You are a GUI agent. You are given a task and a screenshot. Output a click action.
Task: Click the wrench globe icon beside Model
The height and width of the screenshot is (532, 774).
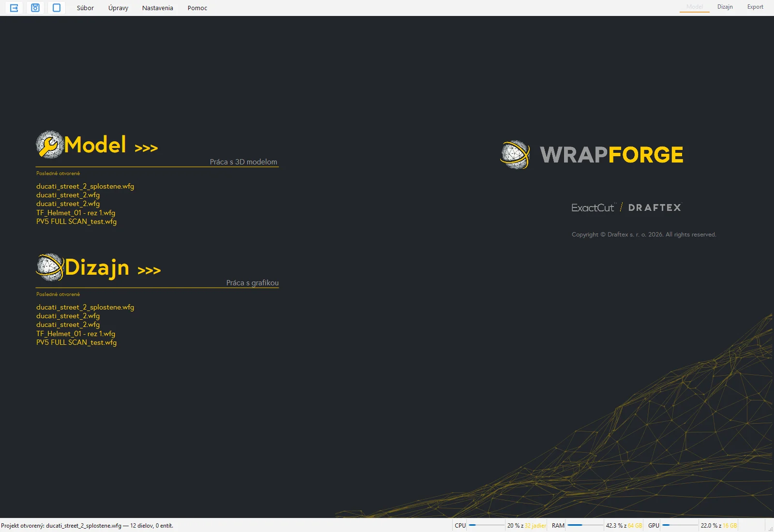tap(50, 145)
